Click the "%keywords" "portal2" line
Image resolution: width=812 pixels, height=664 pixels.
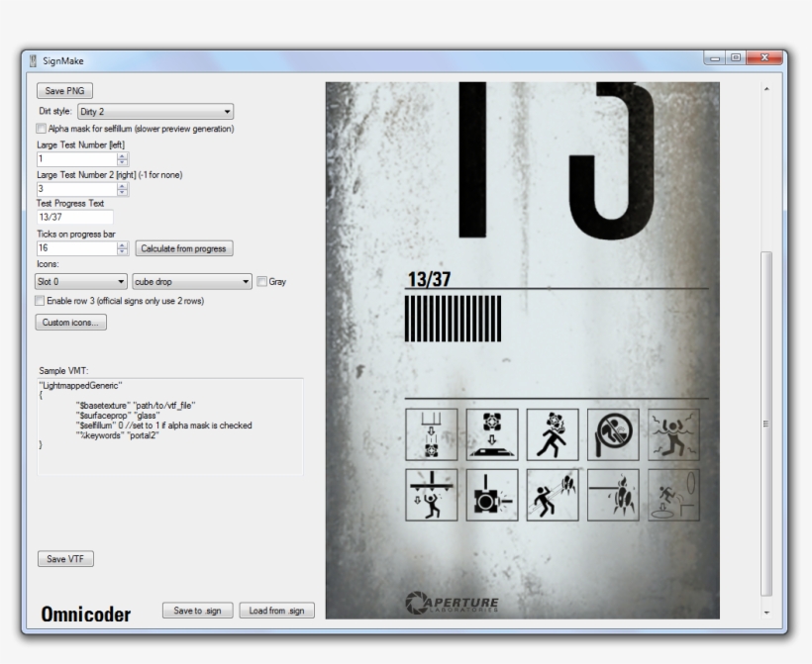click(117, 435)
